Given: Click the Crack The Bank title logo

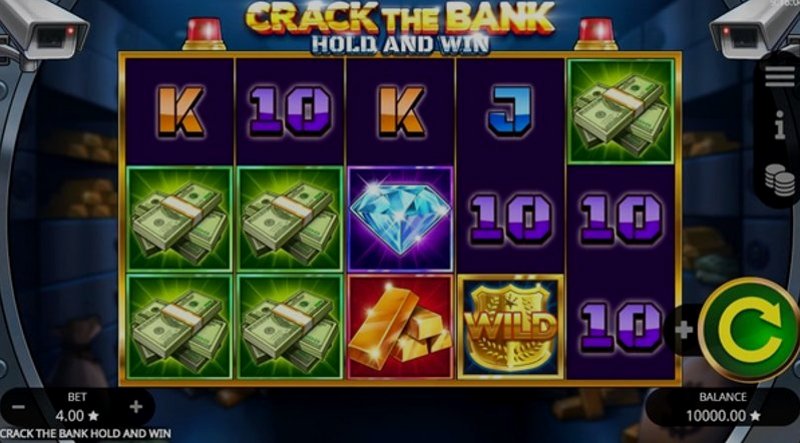Looking at the screenshot, I should pos(400,27).
